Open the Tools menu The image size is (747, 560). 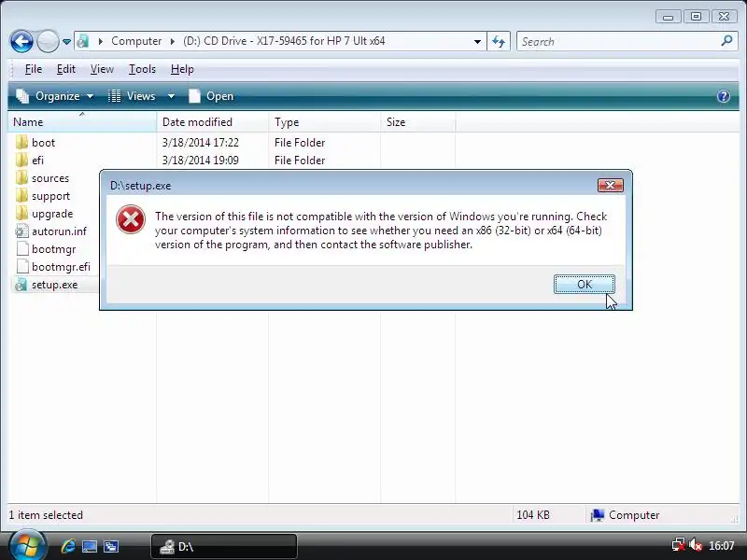click(x=142, y=69)
